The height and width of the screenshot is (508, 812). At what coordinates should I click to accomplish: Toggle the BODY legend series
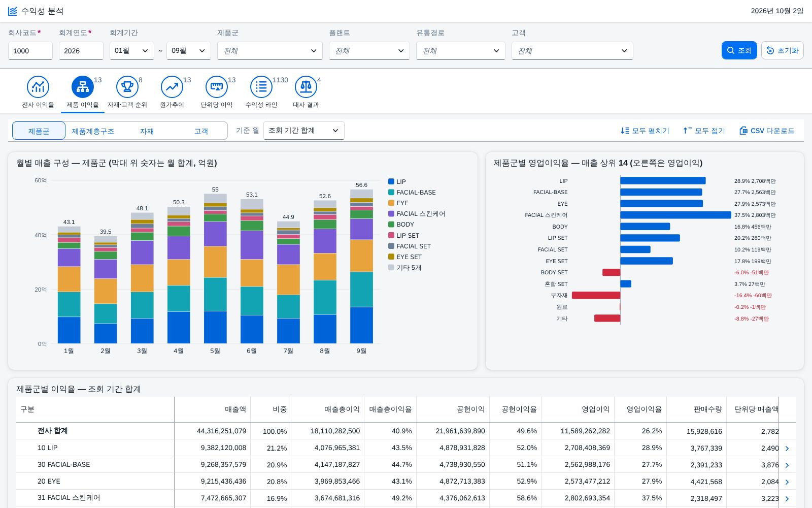coord(401,225)
